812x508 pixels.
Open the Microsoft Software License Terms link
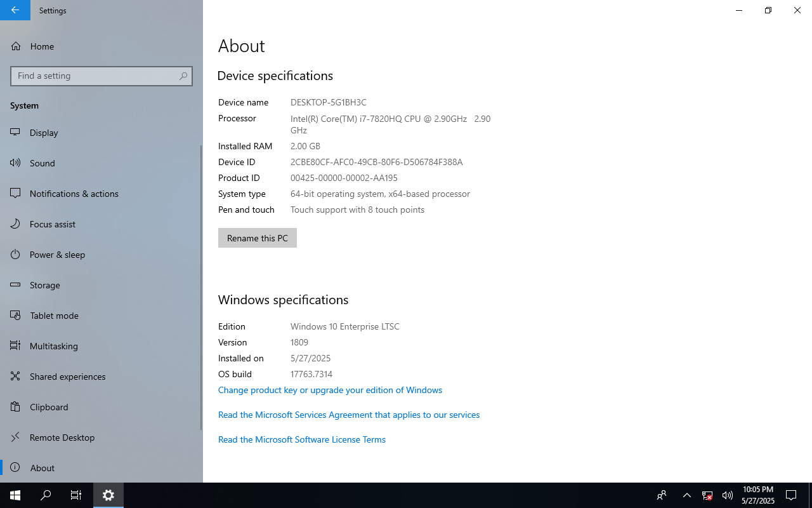tap(302, 439)
